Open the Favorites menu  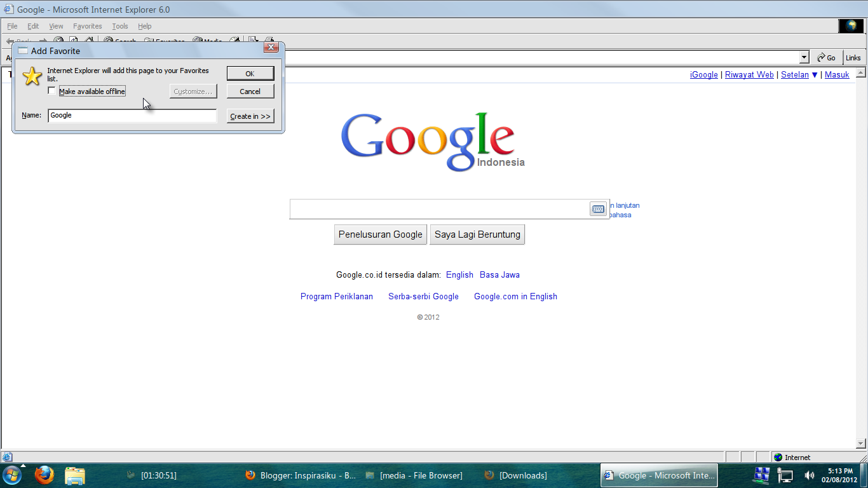(x=87, y=26)
